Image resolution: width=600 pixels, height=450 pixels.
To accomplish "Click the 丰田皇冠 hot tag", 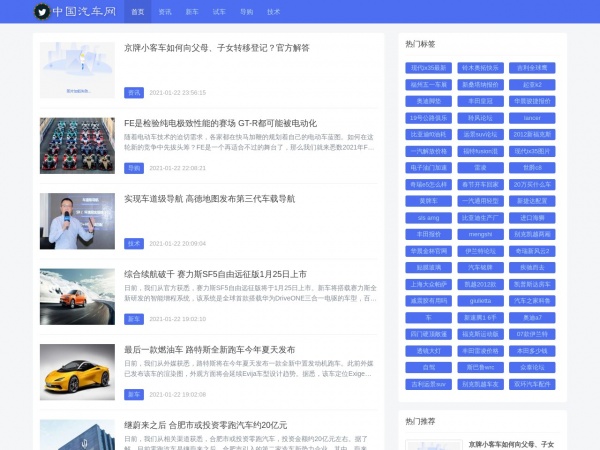I will coord(480,101).
